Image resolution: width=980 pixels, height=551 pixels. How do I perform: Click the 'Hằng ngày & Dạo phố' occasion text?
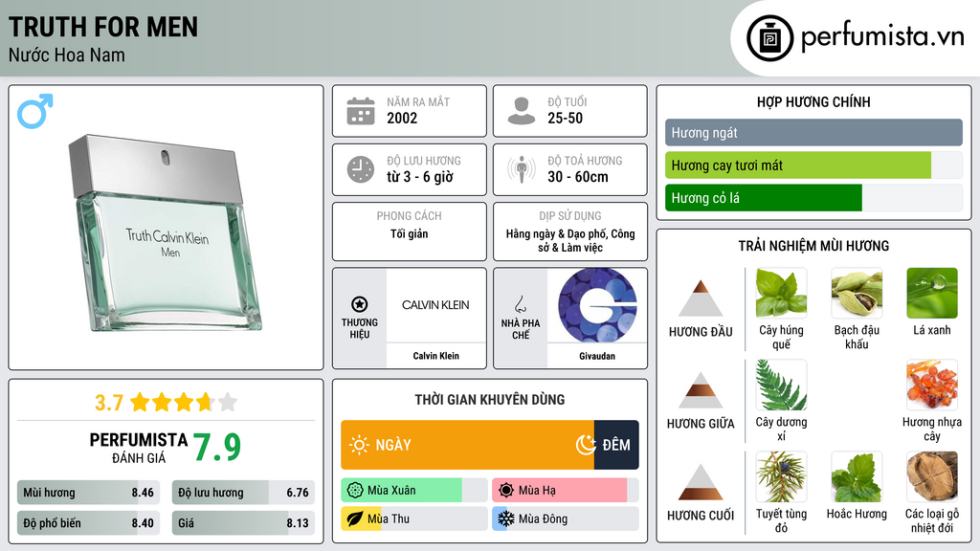(570, 240)
